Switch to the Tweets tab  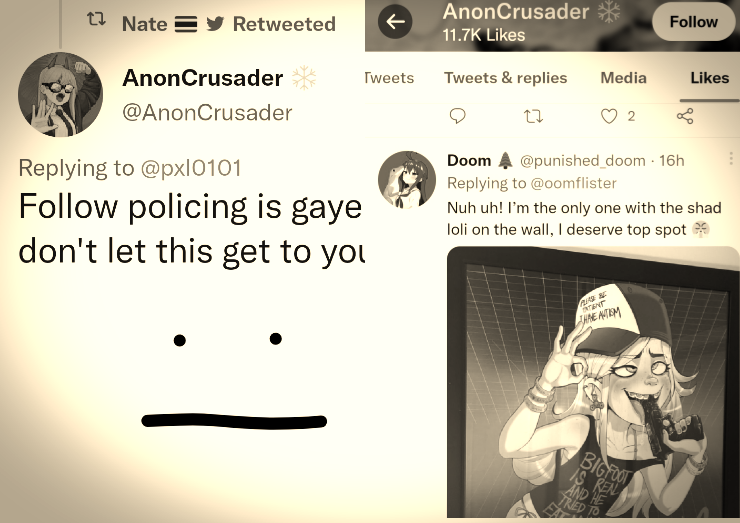[x=389, y=78]
